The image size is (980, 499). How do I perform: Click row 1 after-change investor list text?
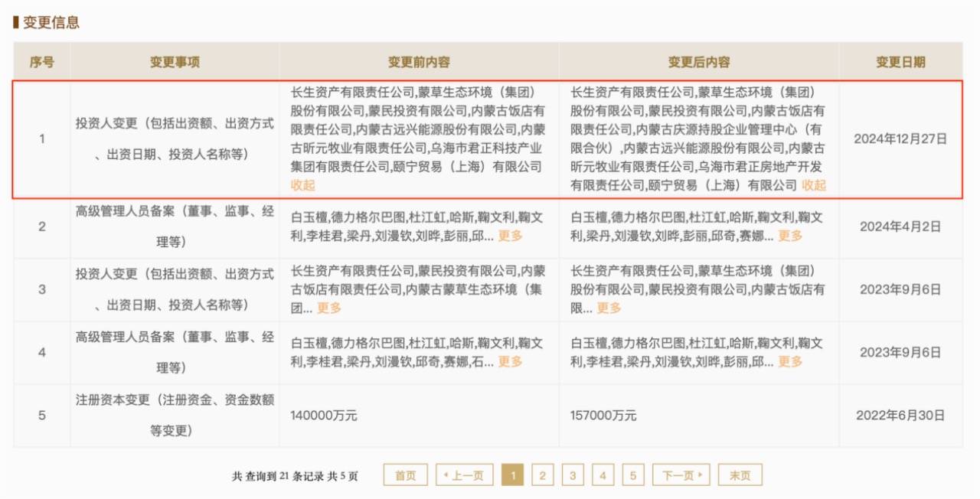point(698,139)
